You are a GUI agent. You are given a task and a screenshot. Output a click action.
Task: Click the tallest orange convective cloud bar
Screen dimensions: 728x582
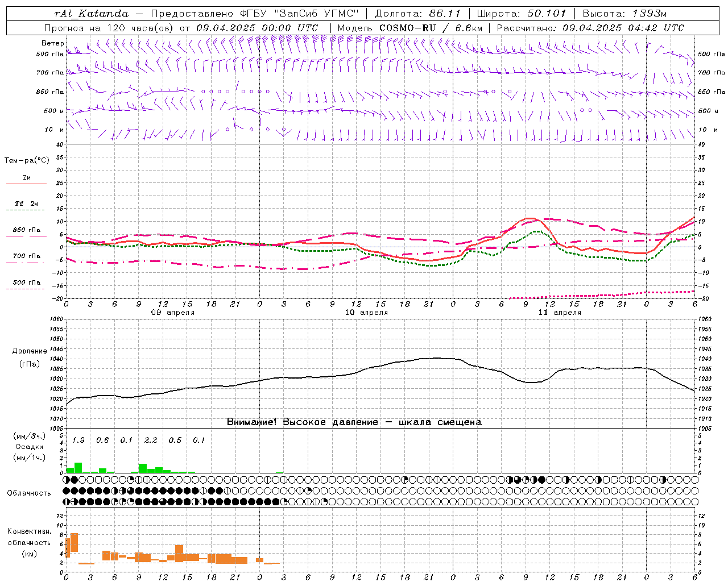74,543
